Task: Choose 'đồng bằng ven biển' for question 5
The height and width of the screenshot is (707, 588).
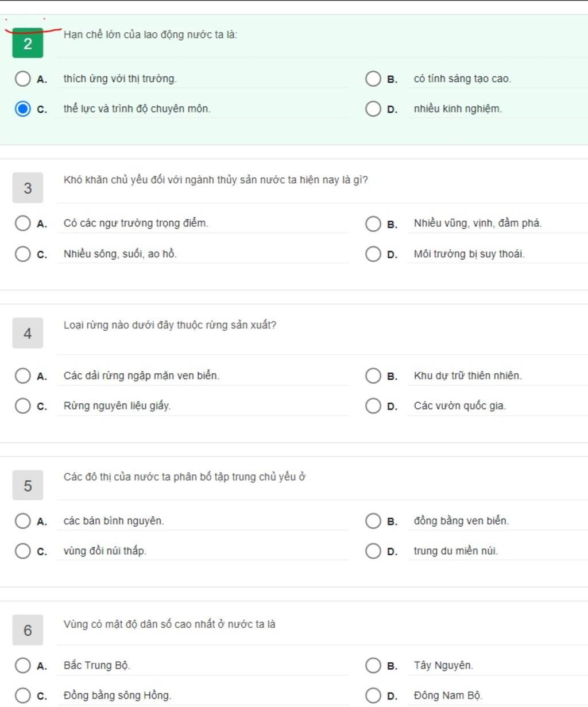Action: point(373,521)
